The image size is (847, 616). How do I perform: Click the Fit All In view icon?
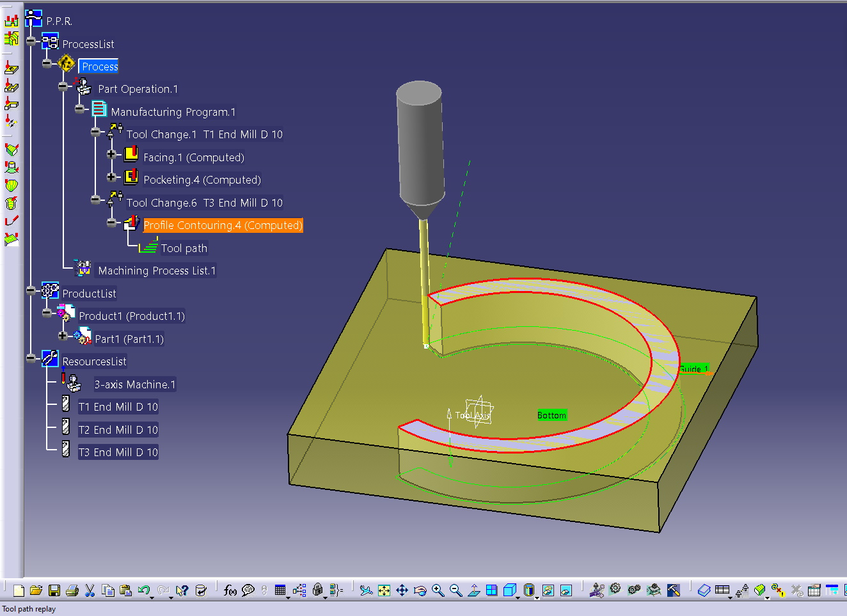click(384, 590)
